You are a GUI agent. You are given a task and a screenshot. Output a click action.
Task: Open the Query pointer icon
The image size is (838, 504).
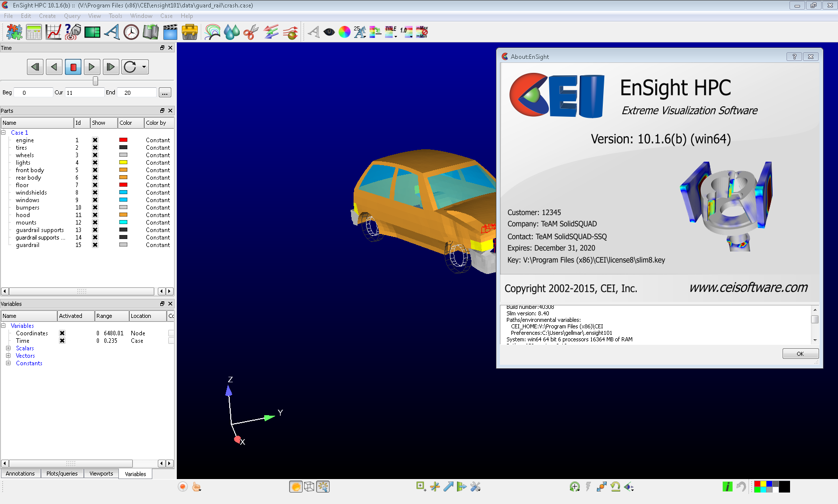pyautogui.click(x=73, y=32)
